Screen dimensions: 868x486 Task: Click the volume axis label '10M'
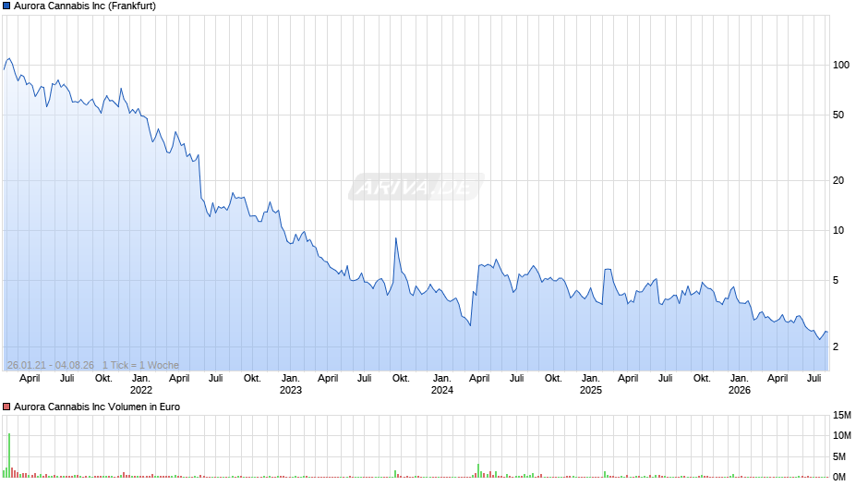(x=841, y=435)
